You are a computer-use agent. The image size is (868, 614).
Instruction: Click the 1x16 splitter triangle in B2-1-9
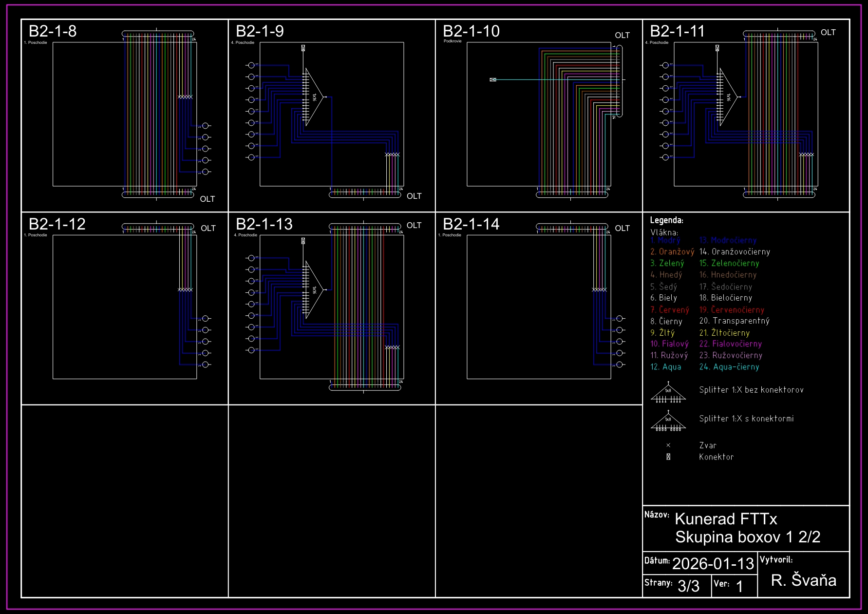313,97
